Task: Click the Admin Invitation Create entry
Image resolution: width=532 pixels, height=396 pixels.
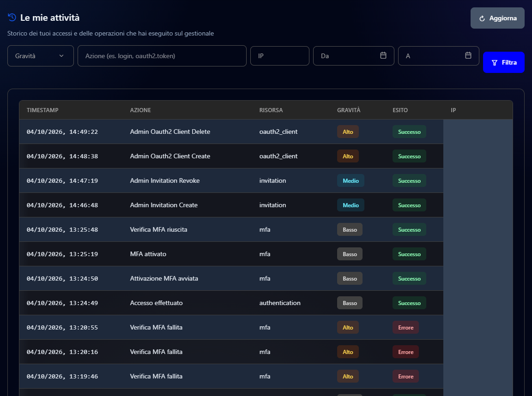Action: coord(164,205)
